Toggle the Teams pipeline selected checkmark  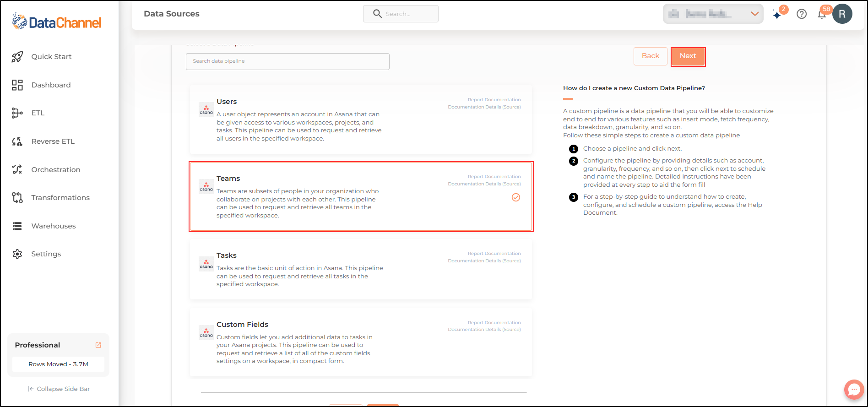click(x=516, y=197)
